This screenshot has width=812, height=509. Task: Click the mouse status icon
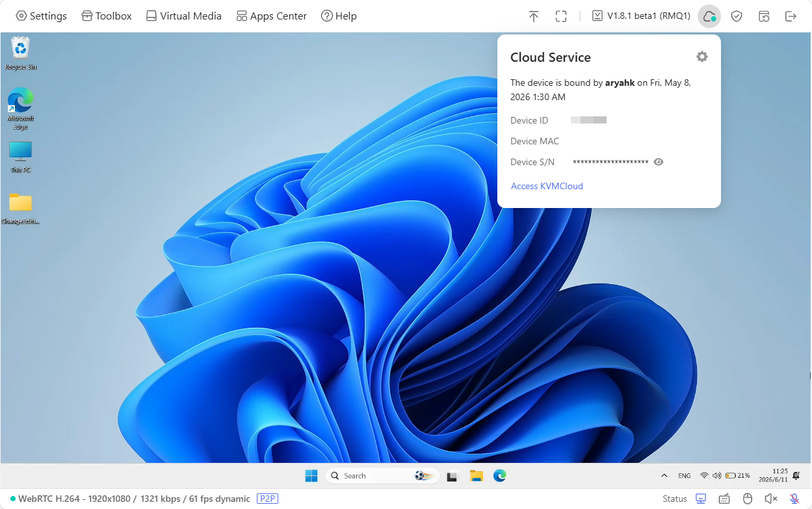pyautogui.click(x=748, y=499)
